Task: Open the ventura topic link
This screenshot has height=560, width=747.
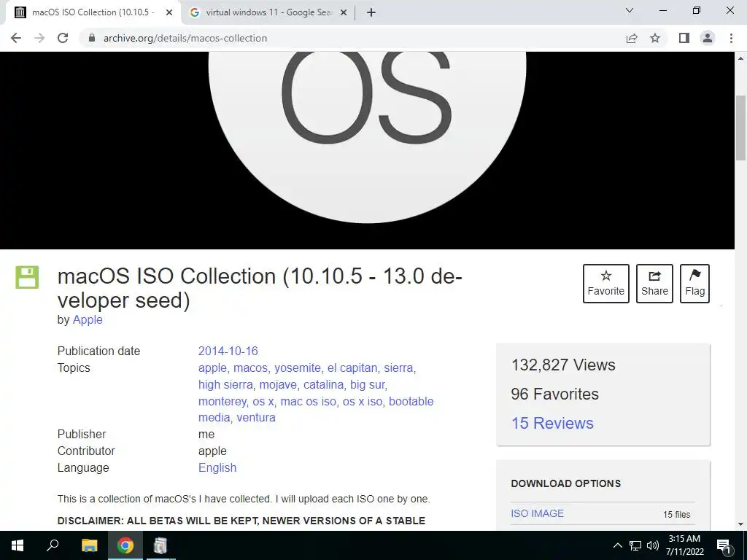Action: (256, 417)
